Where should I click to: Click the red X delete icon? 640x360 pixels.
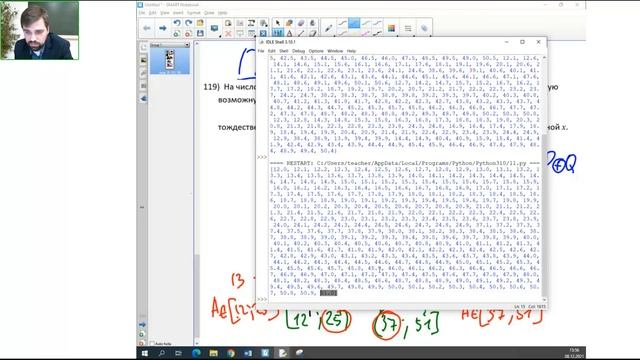(228, 33)
